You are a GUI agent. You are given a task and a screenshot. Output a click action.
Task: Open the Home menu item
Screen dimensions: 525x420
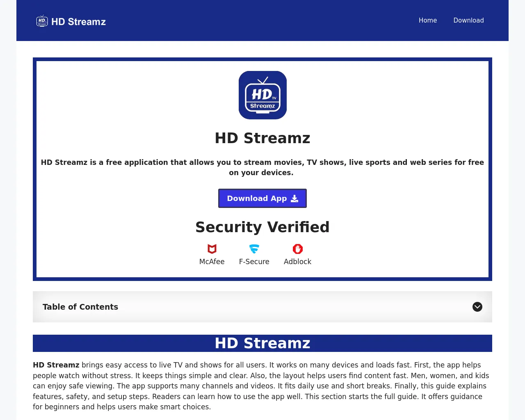tap(428, 20)
